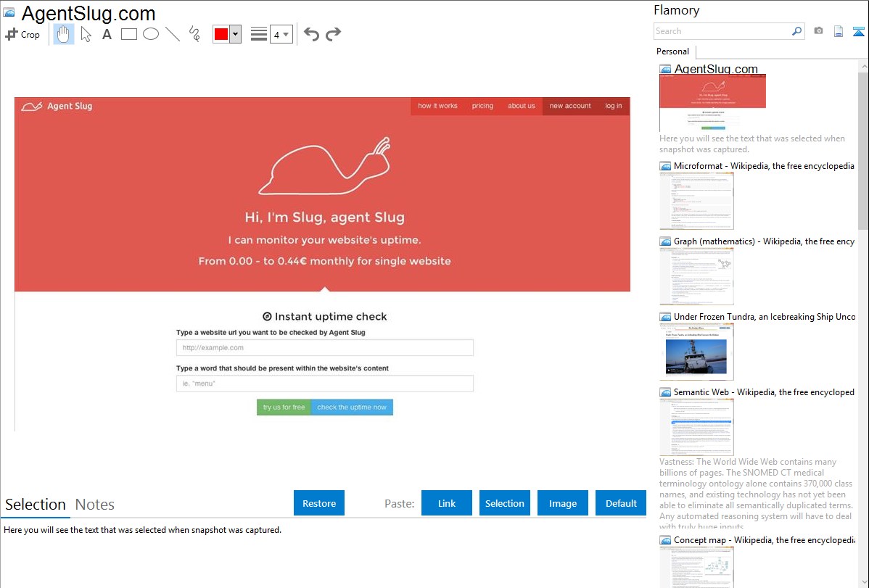Select the arrow pointer tool
Viewport: 869px width, 588px height.
[86, 34]
